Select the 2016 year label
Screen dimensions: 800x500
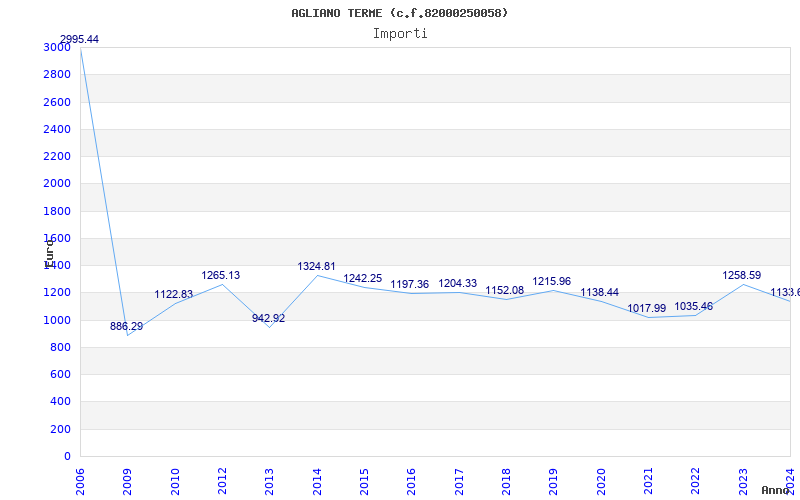click(x=411, y=482)
